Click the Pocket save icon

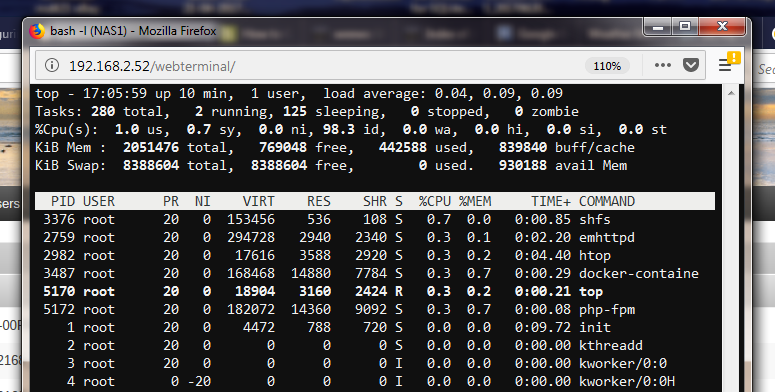(x=690, y=65)
